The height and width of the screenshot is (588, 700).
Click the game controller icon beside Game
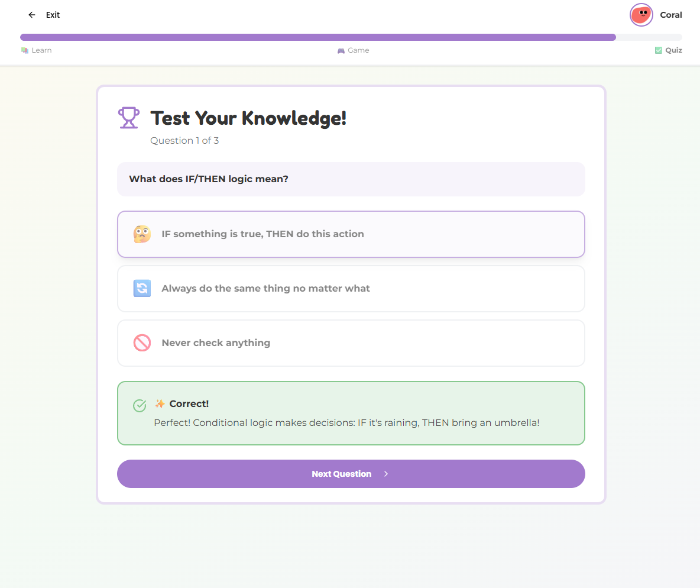(x=341, y=50)
